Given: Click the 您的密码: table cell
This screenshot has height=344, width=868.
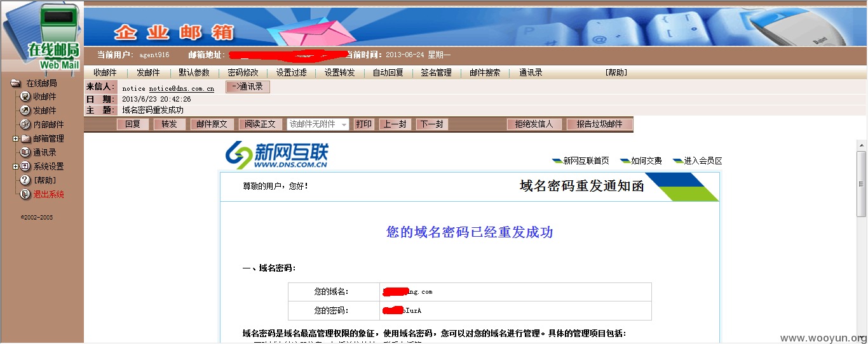Looking at the screenshot, I should pos(334,310).
